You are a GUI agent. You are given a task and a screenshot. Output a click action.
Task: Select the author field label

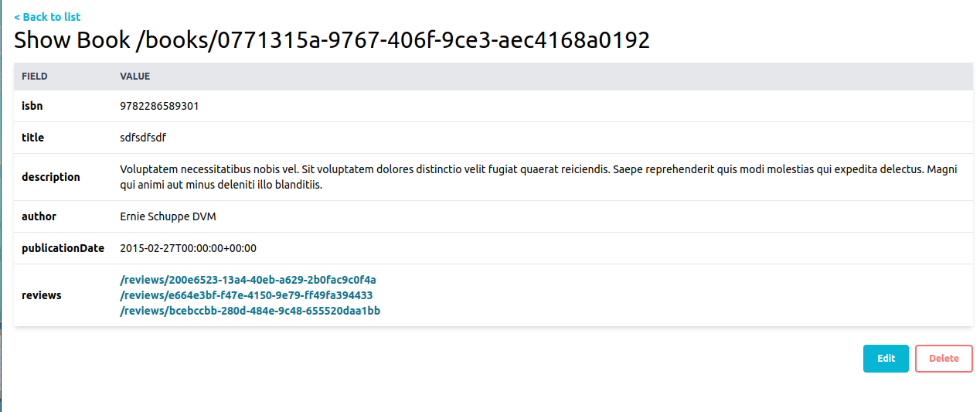click(x=39, y=216)
